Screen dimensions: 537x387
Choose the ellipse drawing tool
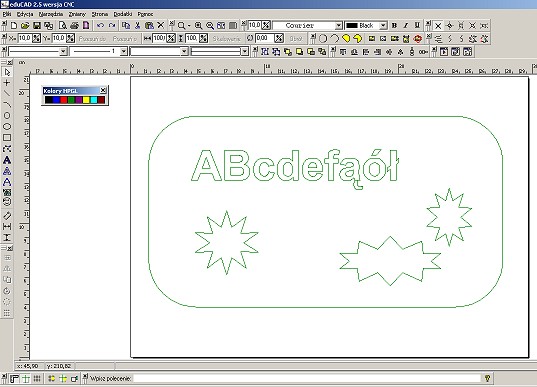click(x=7, y=126)
